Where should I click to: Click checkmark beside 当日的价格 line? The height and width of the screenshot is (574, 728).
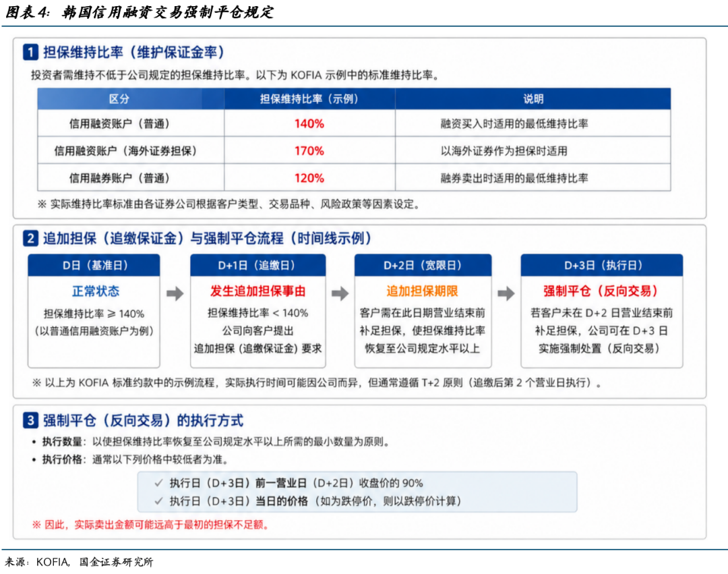[159, 501]
